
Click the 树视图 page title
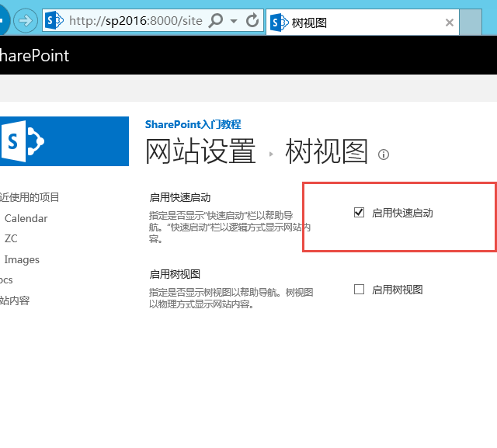pyautogui.click(x=327, y=151)
